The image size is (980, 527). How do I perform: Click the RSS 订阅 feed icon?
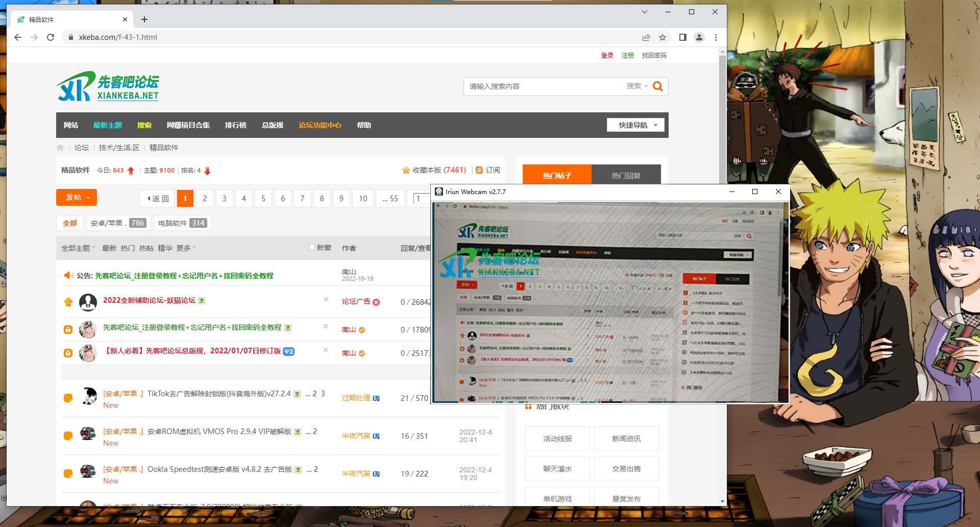click(479, 170)
